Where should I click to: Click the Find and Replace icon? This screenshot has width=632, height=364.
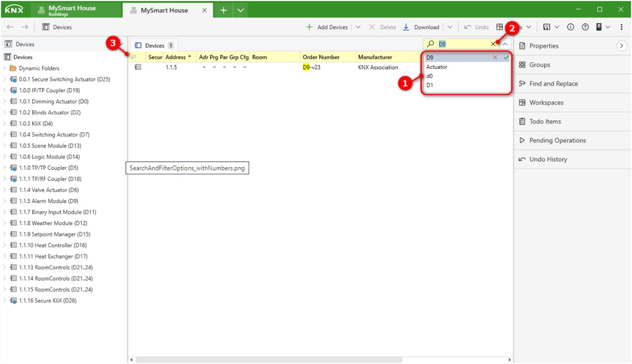point(522,84)
